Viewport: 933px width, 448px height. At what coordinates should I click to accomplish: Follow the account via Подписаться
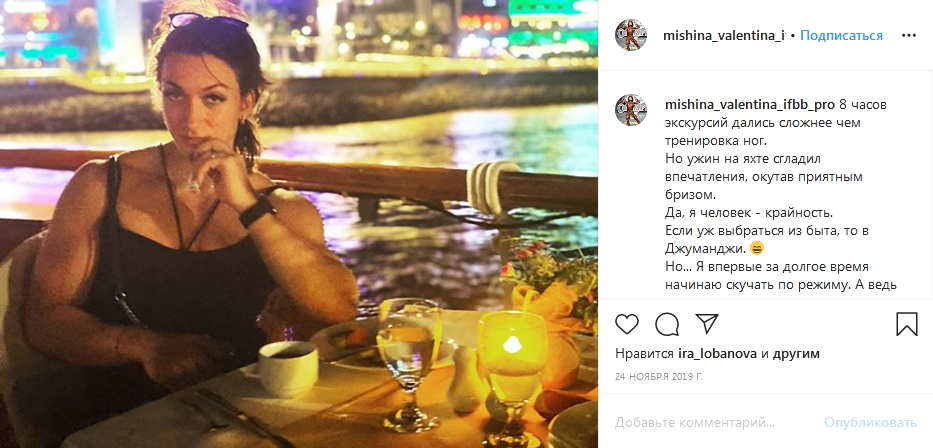pyautogui.click(x=841, y=36)
